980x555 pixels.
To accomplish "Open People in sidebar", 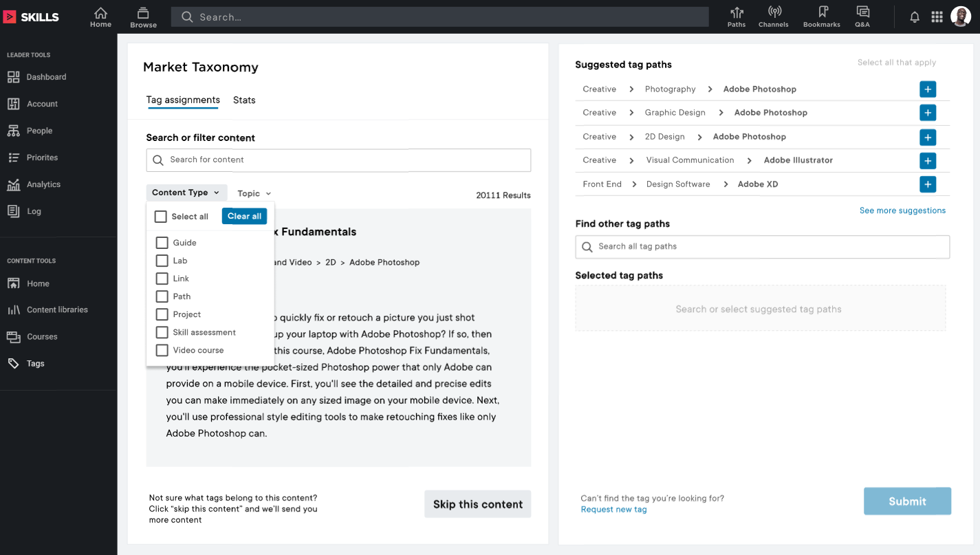I will [30, 131].
